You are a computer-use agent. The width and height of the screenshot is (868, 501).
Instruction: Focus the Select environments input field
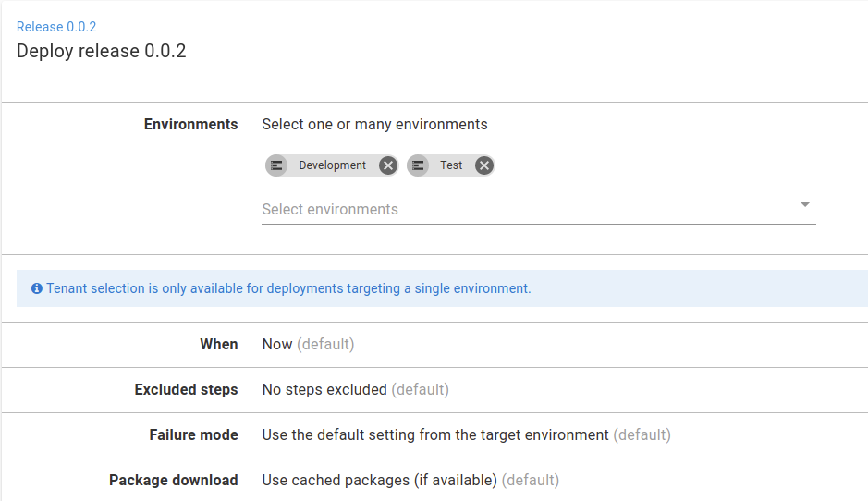click(539, 210)
